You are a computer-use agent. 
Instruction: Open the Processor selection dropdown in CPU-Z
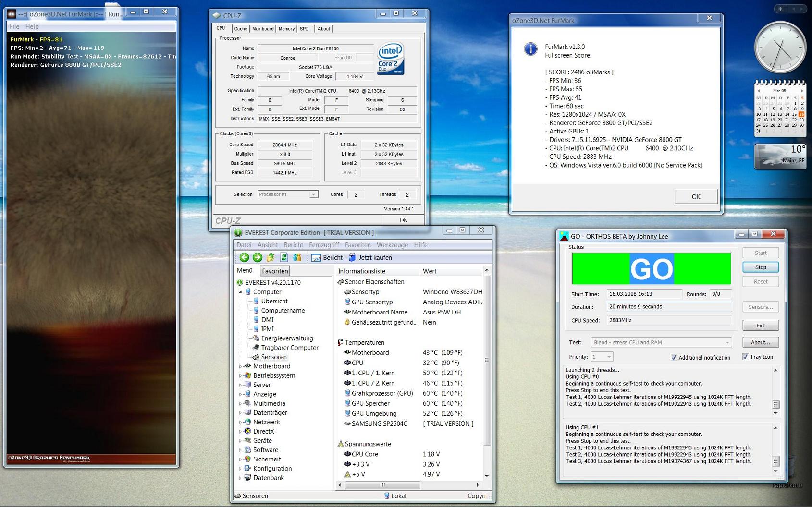click(288, 194)
